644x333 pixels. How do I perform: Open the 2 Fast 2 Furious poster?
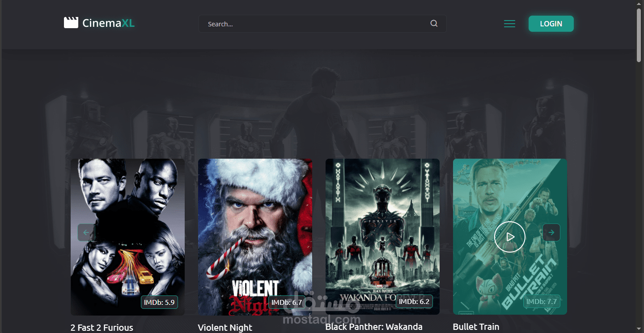(x=127, y=237)
